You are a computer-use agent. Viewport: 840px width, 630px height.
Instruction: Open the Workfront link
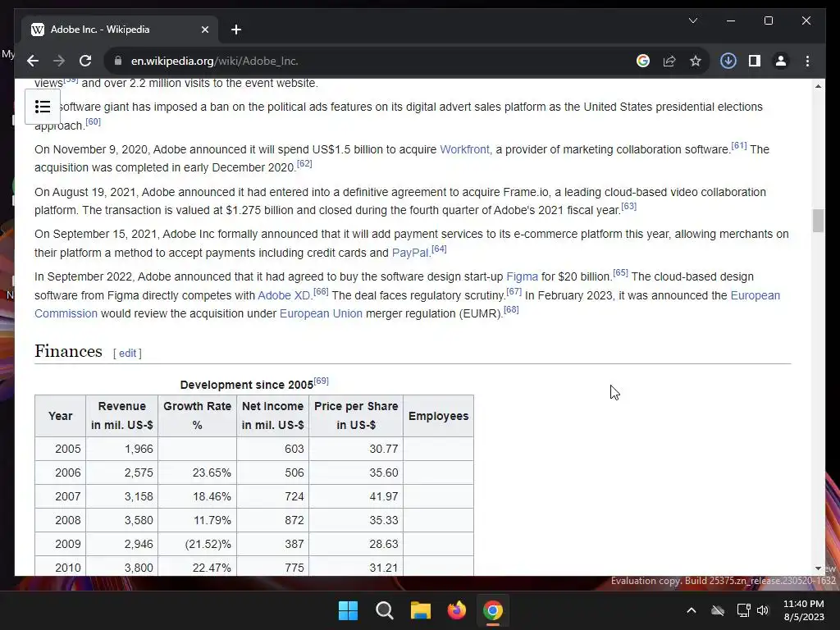[x=464, y=149]
